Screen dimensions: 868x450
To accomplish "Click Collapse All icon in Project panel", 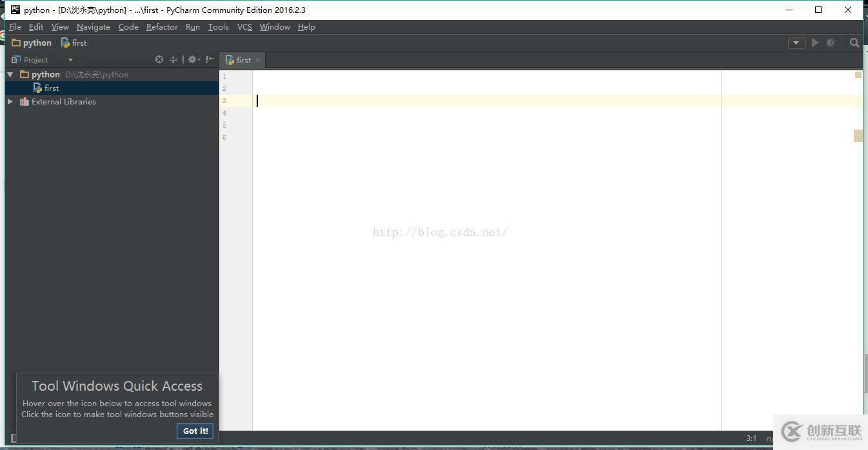I will coord(173,59).
